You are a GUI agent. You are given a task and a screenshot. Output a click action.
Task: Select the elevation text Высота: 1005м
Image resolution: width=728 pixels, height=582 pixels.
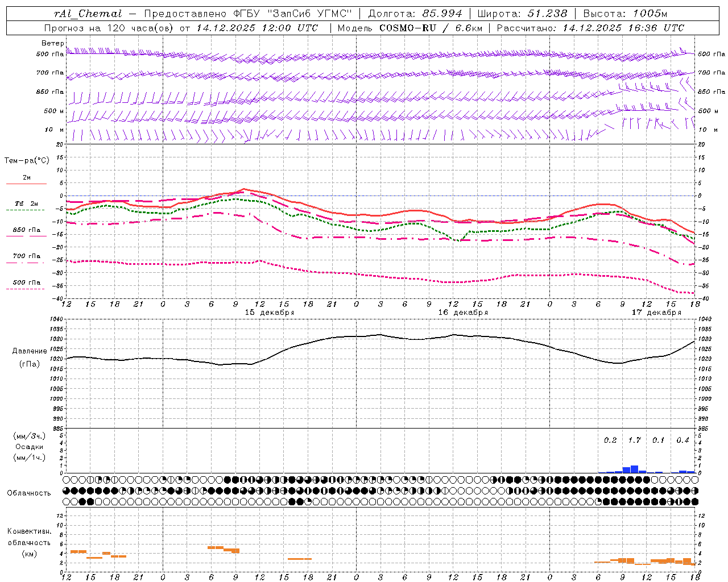[625, 14]
